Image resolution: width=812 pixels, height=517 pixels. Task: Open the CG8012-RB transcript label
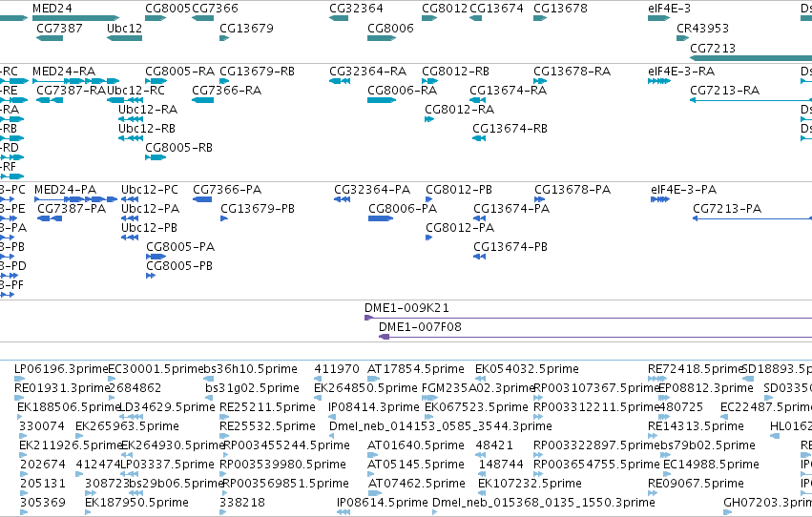pyautogui.click(x=456, y=71)
